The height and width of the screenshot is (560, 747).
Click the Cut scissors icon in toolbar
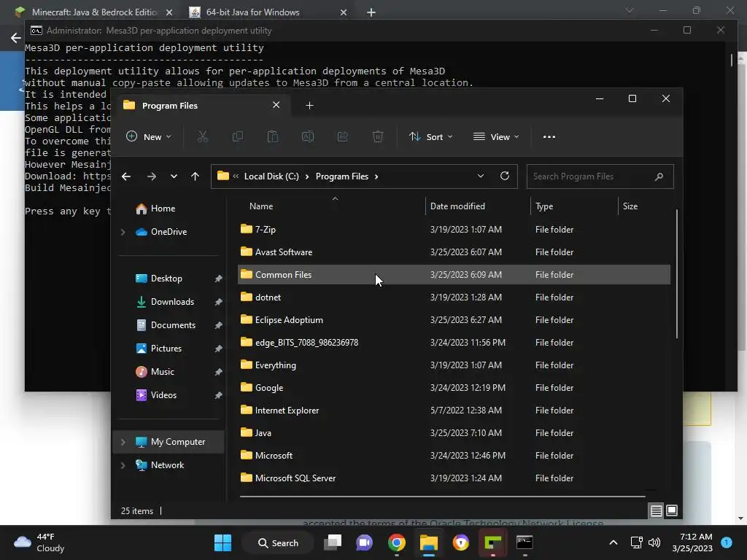click(x=203, y=136)
